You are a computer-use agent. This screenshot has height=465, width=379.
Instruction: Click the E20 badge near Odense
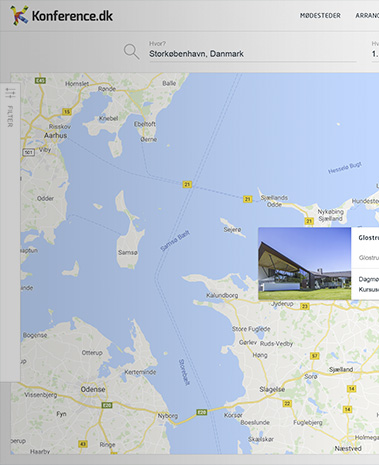[107, 405]
